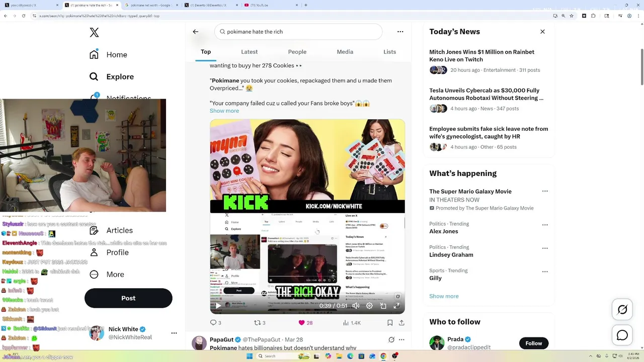
Task: Bookmark this page with the star icon
Action: click(572, 16)
